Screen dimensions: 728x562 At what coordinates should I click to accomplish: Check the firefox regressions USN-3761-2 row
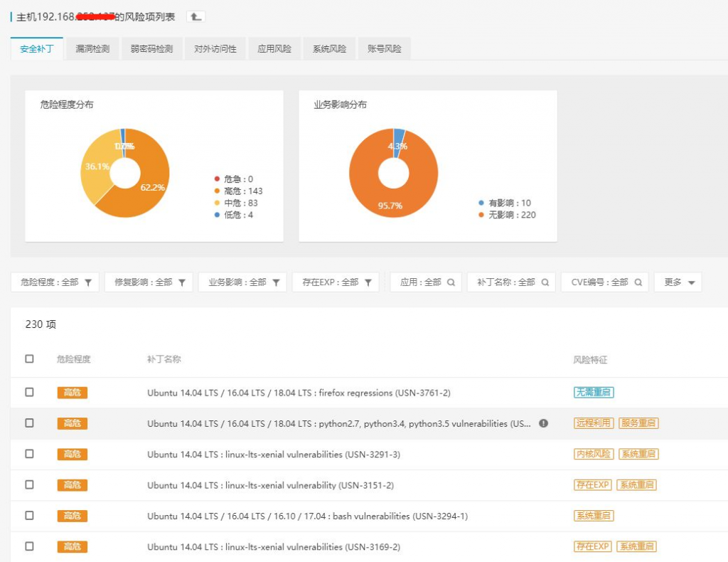(29, 392)
